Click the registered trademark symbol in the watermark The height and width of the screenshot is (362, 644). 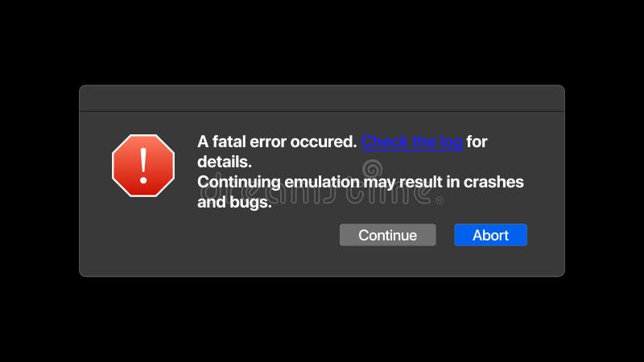pyautogui.click(x=440, y=200)
